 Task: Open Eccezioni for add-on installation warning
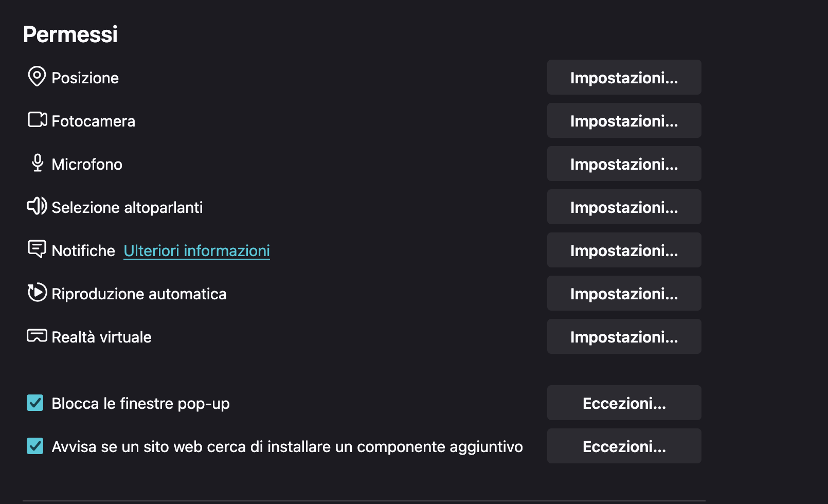point(624,446)
